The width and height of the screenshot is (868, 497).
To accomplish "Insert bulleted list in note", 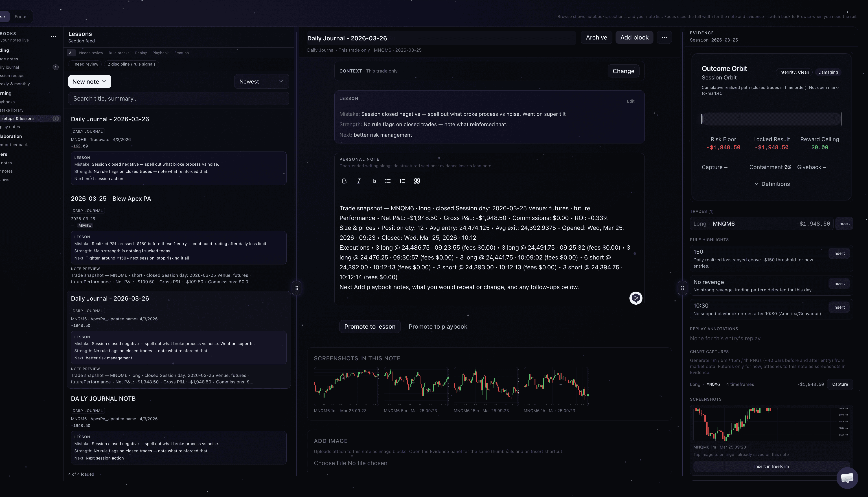I will tap(388, 181).
